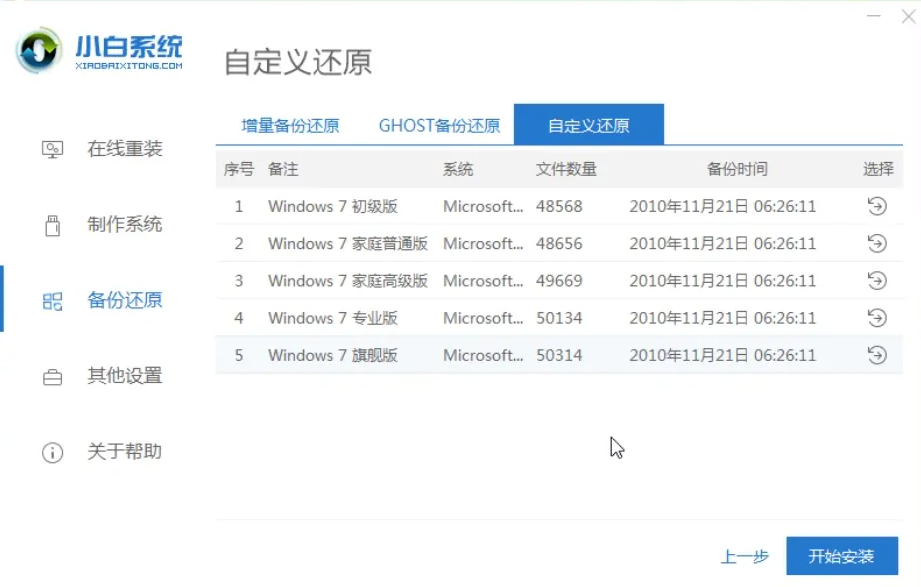Click the 关于帮助 info icon
This screenshot has width=921, height=587.
pos(52,453)
